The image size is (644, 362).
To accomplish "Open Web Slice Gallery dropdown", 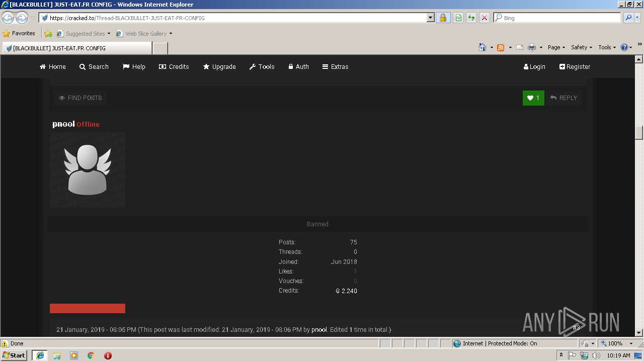I will (x=144, y=34).
